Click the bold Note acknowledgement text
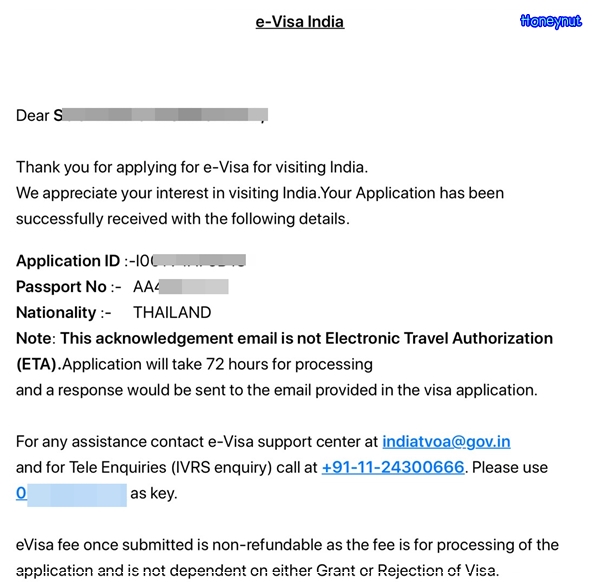Image resolution: width=600 pixels, height=582 pixels. point(284,339)
